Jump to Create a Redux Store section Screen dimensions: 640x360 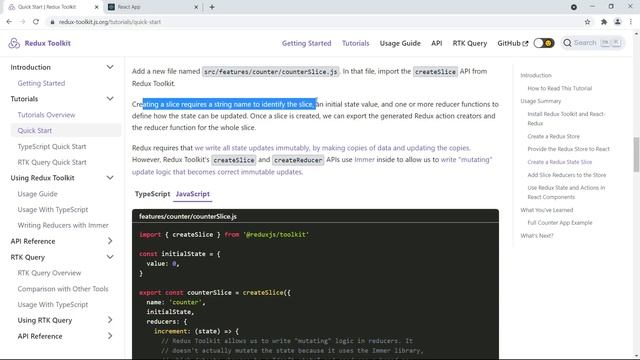coord(553,136)
